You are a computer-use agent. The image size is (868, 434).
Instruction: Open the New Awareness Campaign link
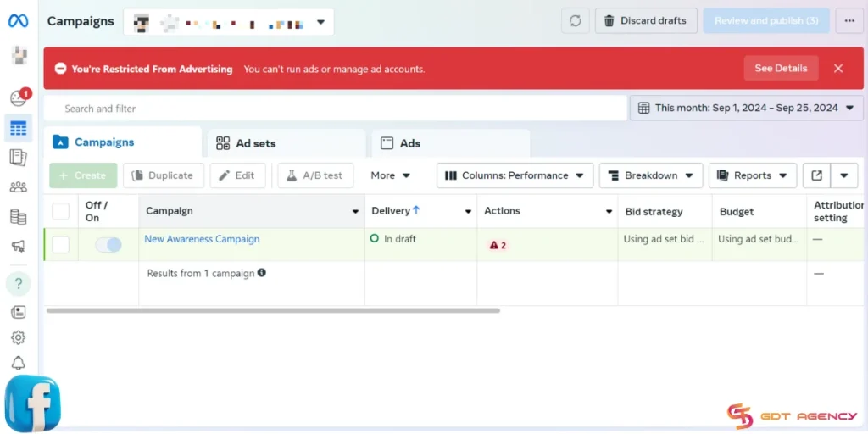pos(202,239)
